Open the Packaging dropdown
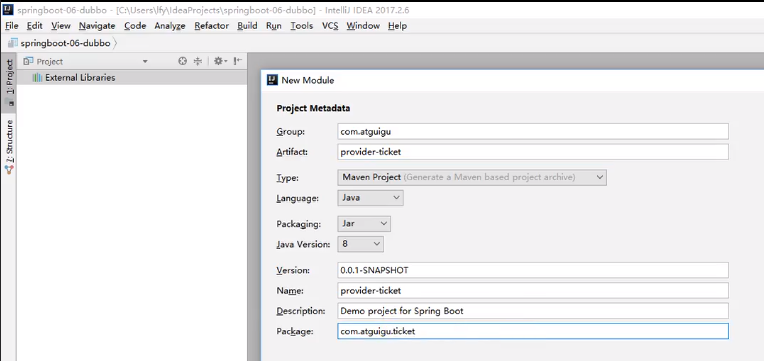 pyautogui.click(x=364, y=224)
